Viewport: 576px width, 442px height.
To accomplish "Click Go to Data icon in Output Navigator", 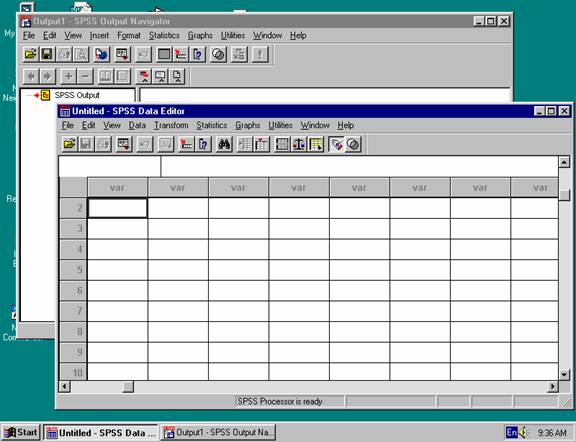I will [164, 54].
